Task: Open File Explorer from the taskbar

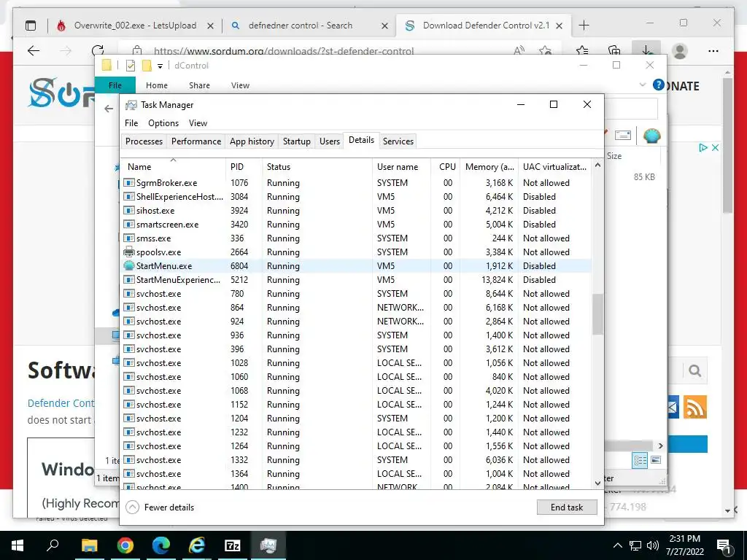Action: point(90,545)
